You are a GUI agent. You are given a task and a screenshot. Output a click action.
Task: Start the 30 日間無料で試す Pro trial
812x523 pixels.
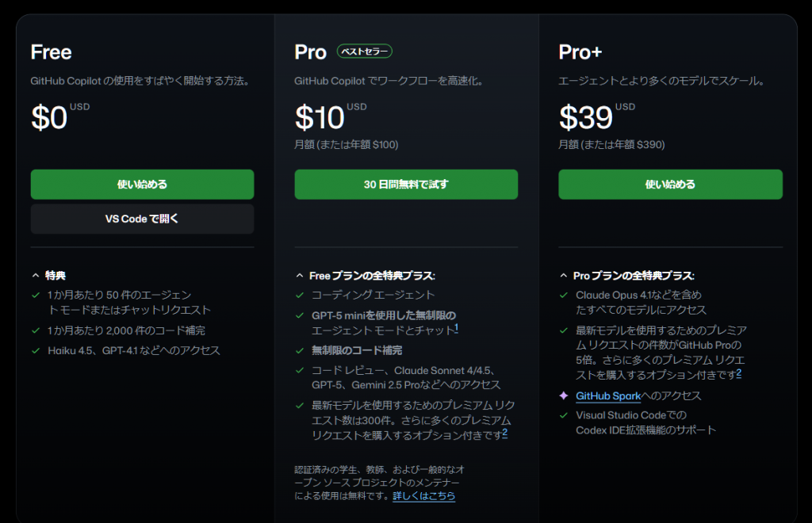[406, 185]
